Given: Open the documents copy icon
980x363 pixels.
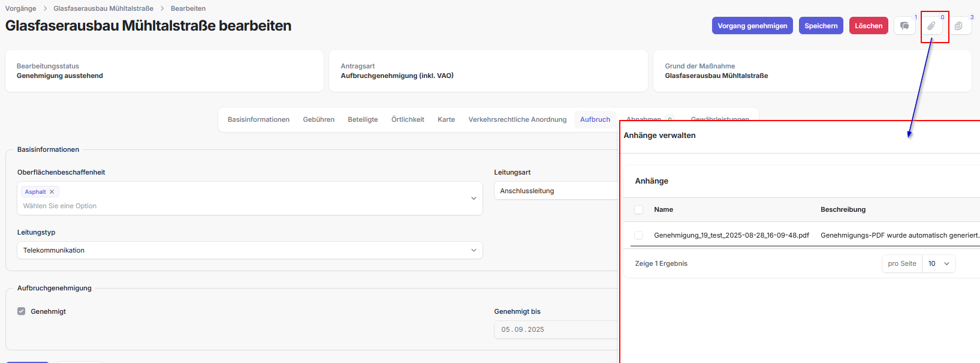Looking at the screenshot, I should coord(958,26).
